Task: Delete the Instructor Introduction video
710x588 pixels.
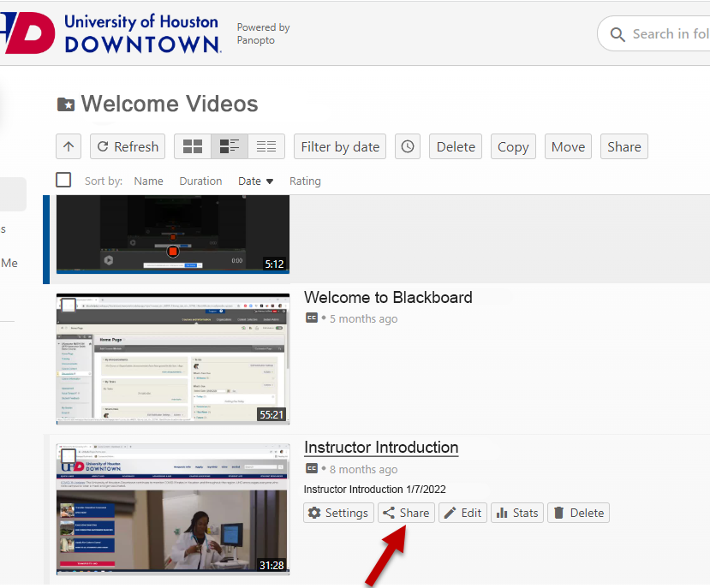Action: pos(578,513)
